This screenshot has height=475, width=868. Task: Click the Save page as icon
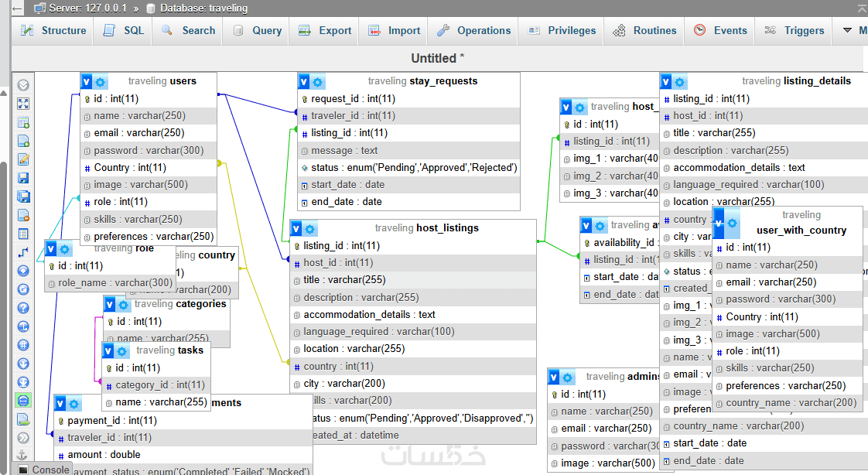tap(23, 196)
